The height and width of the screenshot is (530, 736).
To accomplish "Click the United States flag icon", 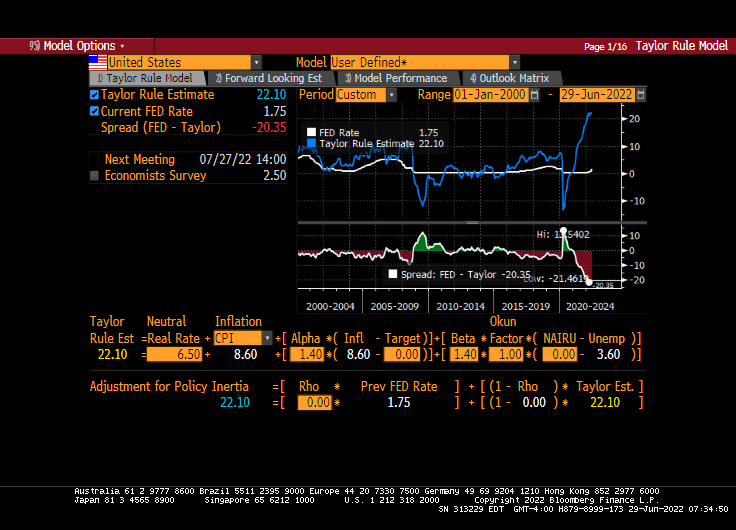I will (x=98, y=62).
